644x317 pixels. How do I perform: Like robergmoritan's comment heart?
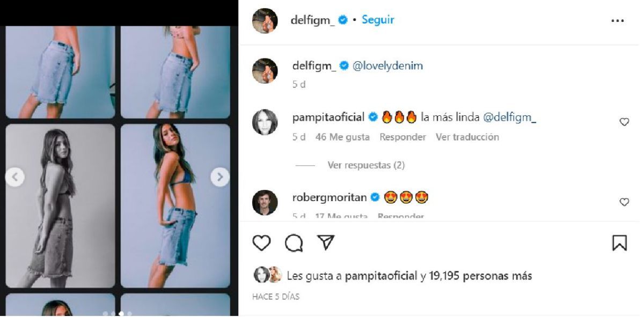(624, 202)
